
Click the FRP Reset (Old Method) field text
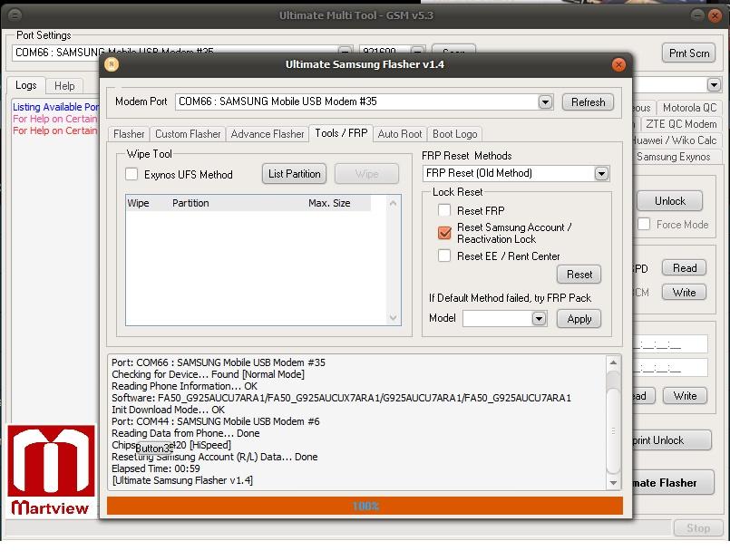(479, 173)
